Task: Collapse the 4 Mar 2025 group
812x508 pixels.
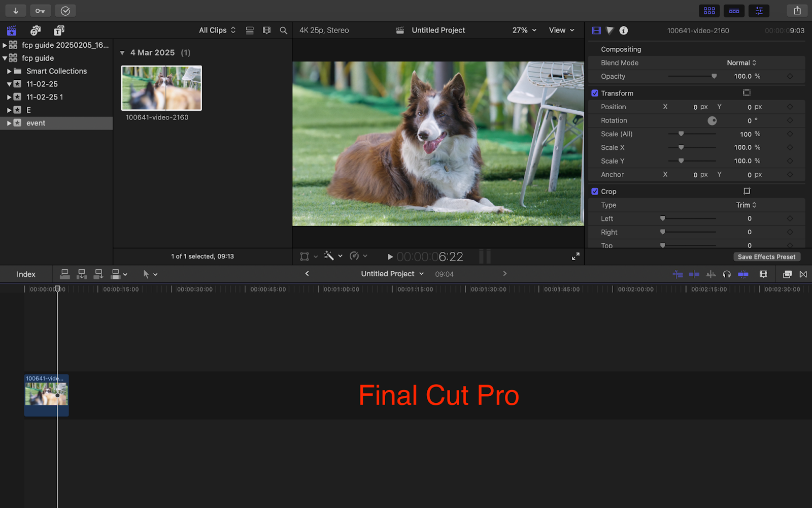Action: [122, 53]
